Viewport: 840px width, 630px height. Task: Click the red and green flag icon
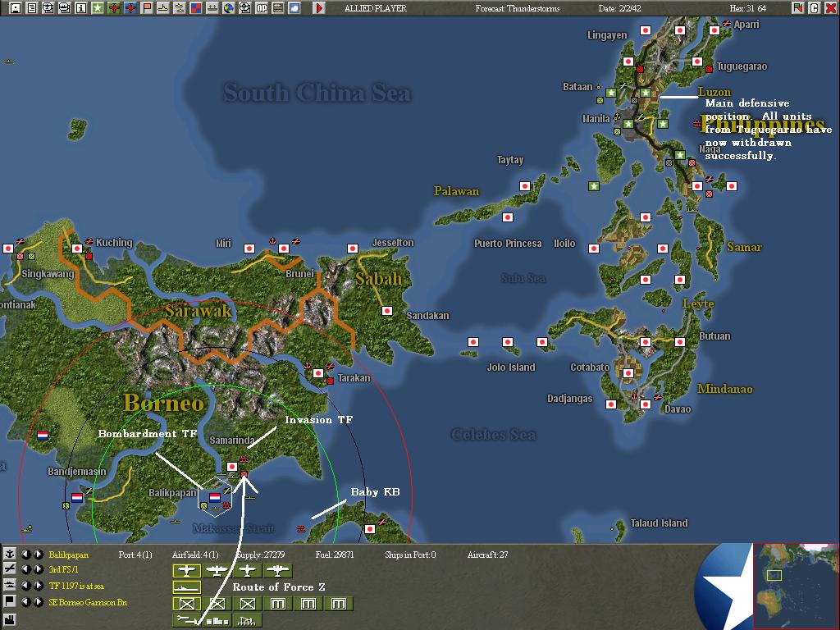797,8
